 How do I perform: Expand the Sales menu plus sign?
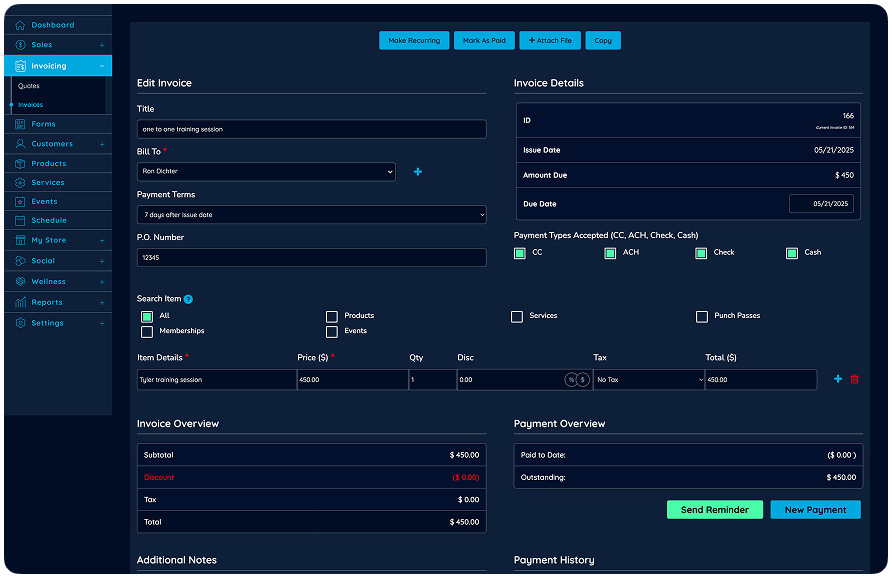(x=102, y=45)
